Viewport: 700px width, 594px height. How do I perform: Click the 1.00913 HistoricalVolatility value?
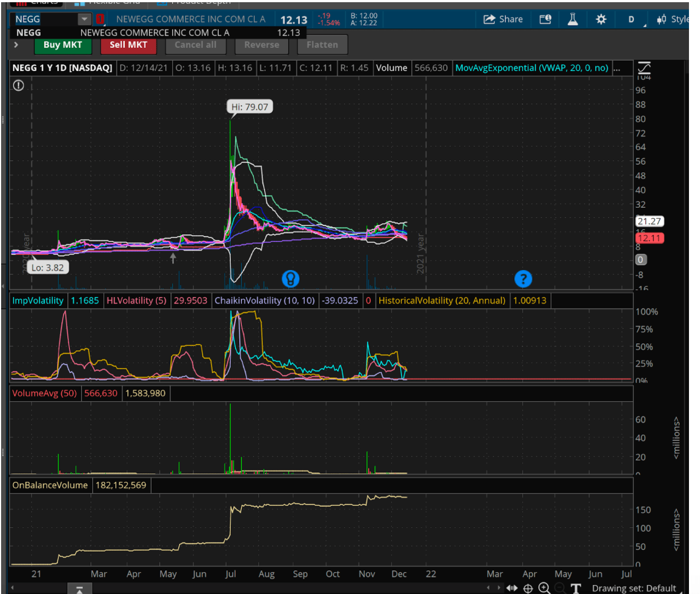[x=530, y=300]
